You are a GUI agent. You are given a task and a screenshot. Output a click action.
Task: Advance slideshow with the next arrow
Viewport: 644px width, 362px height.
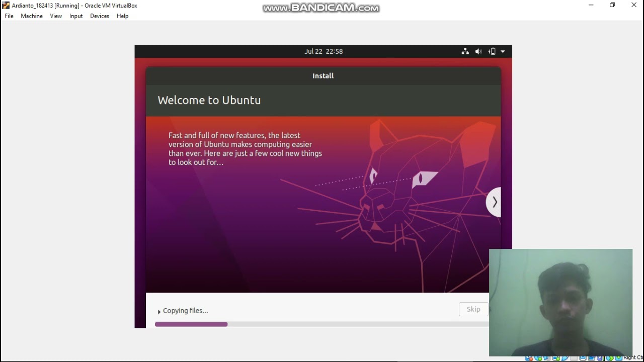pyautogui.click(x=494, y=202)
